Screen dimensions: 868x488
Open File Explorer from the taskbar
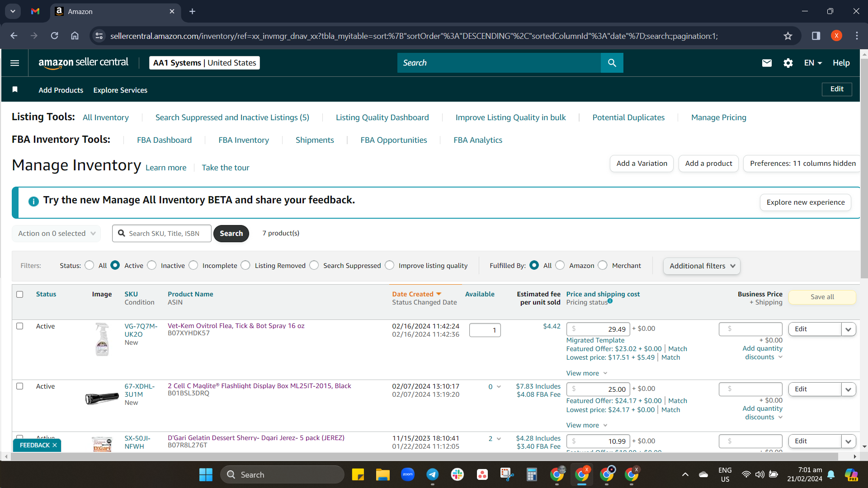(x=382, y=474)
